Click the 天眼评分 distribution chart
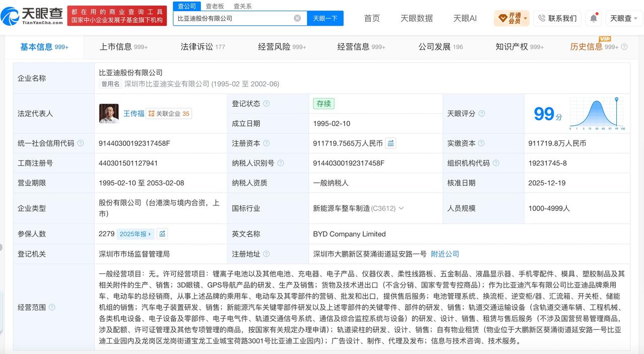The image size is (644, 354). 597,114
